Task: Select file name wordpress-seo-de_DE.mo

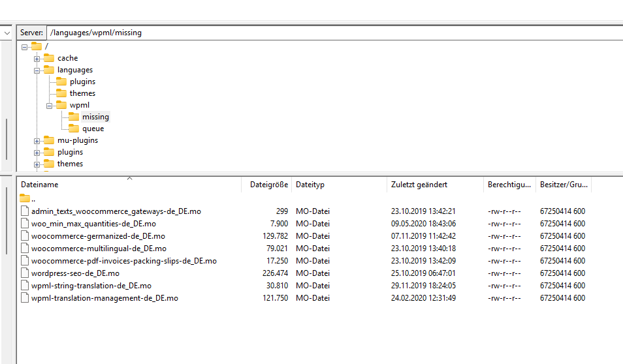Action: click(75, 273)
